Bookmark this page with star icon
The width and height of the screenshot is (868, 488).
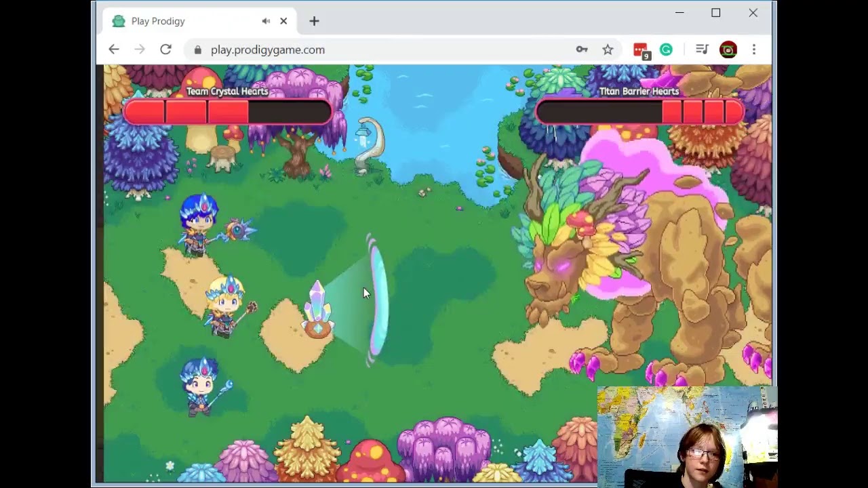coord(608,49)
